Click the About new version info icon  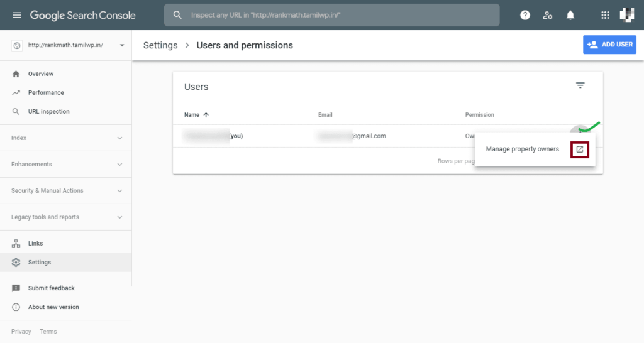tap(16, 307)
